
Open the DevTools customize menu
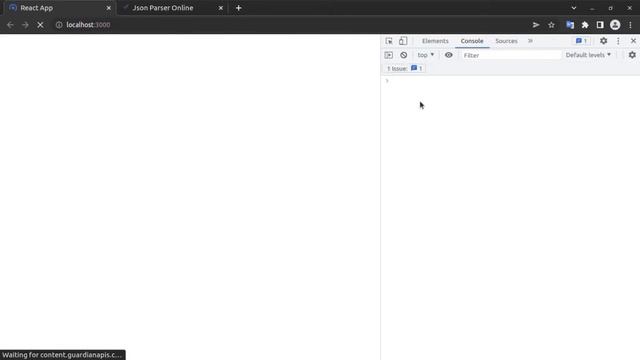(x=618, y=41)
